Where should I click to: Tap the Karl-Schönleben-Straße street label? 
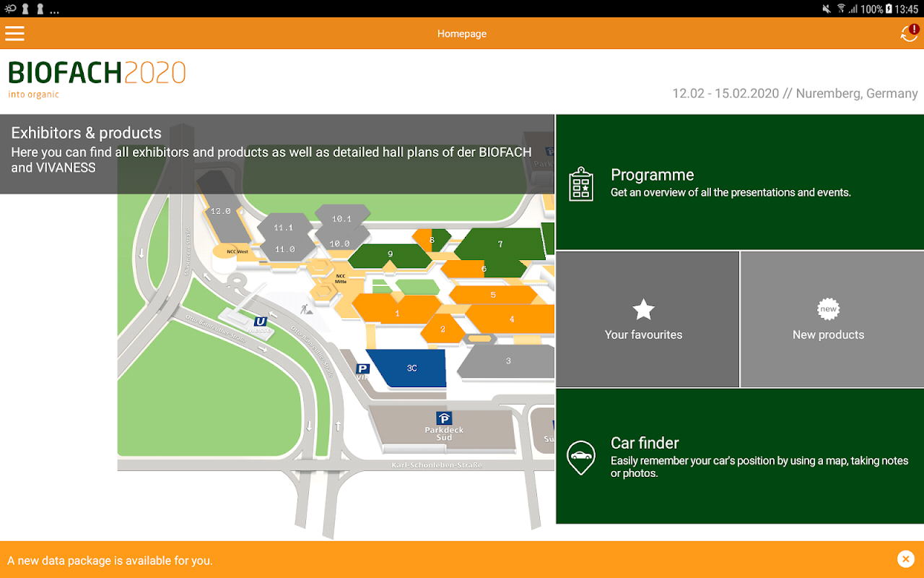click(437, 465)
